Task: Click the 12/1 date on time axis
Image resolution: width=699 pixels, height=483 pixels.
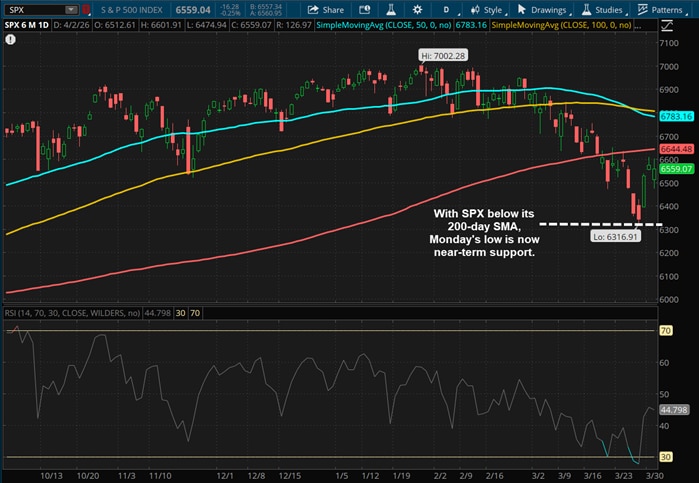Action: click(x=225, y=475)
